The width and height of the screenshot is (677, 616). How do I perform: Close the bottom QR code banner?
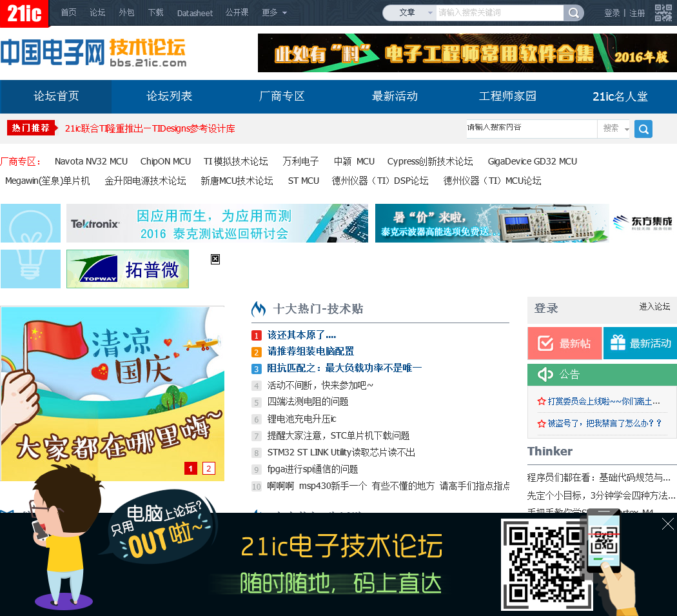[x=667, y=524]
